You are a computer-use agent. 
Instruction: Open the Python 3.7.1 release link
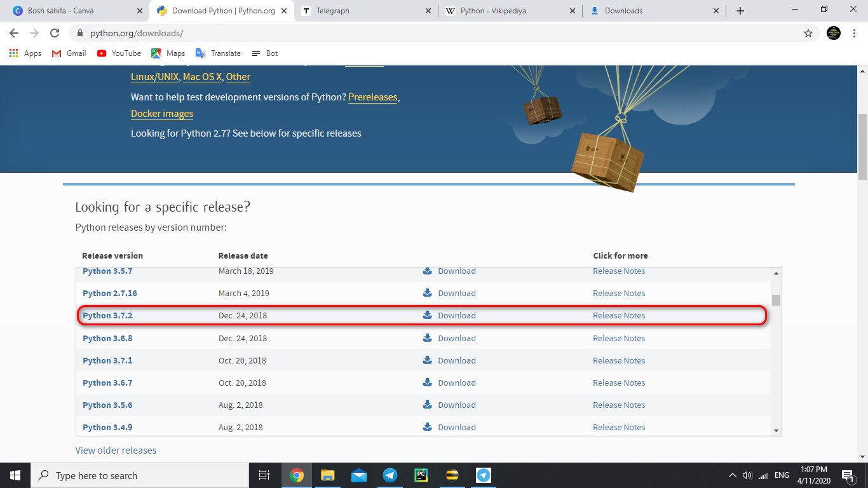coord(107,360)
